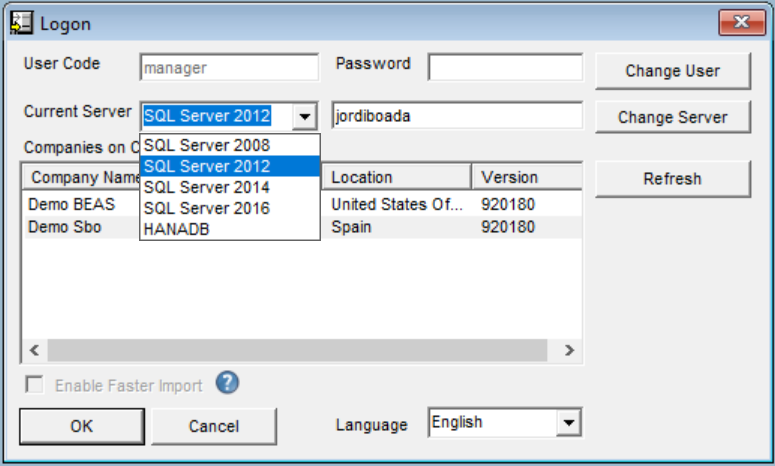Open the Enable Faster Import help icon
The width and height of the screenshot is (775, 466).
227,383
